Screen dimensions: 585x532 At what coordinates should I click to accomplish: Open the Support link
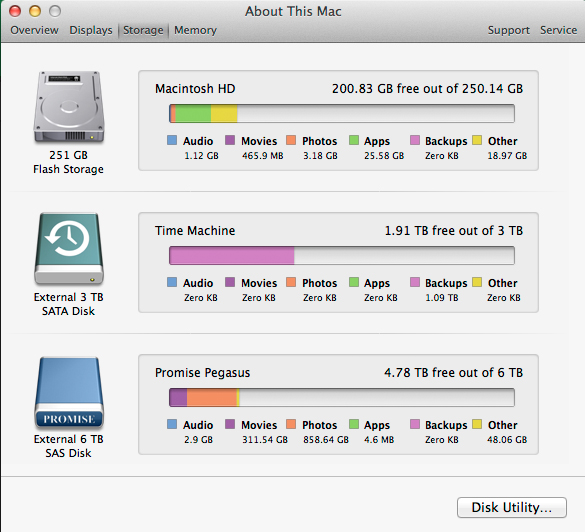509,30
